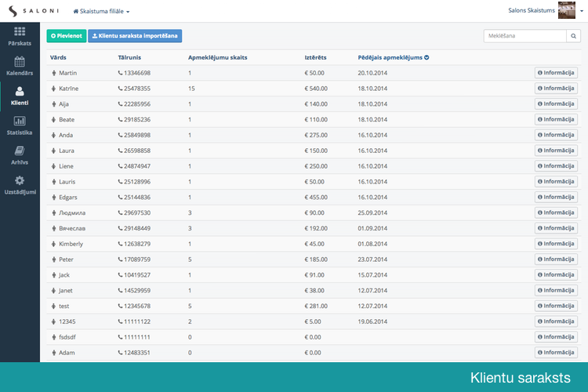Sort by the Iztērēts column header
588x392 pixels.
[315, 57]
